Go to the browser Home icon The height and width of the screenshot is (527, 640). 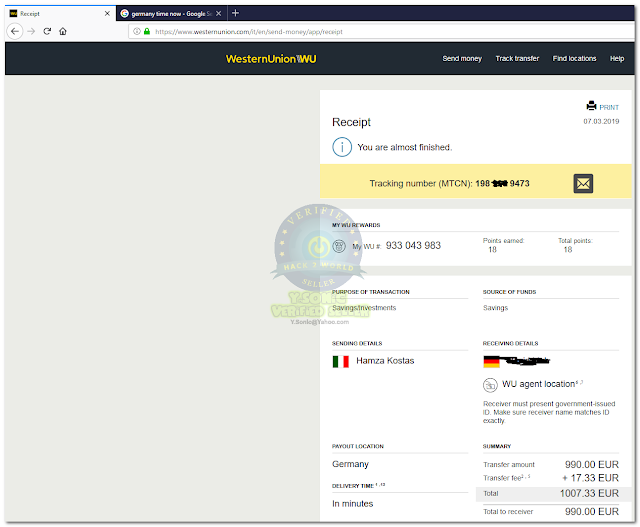coord(63,31)
